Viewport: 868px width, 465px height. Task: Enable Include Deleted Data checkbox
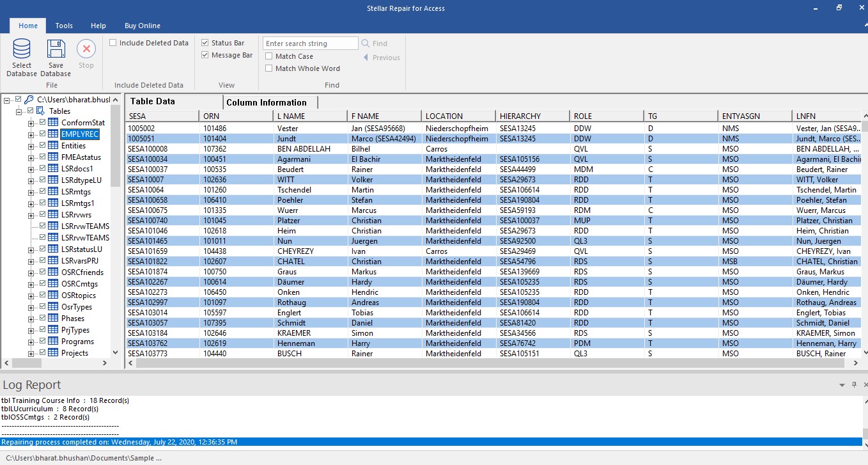click(x=113, y=43)
